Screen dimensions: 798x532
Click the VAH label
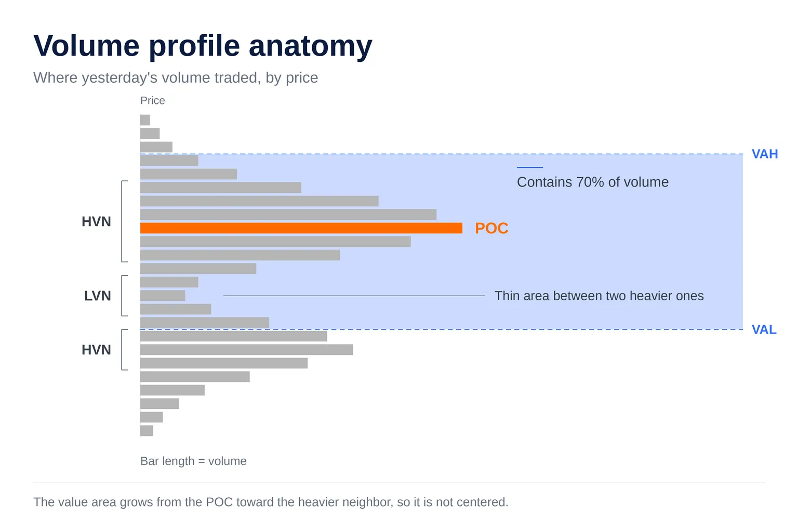tap(765, 154)
